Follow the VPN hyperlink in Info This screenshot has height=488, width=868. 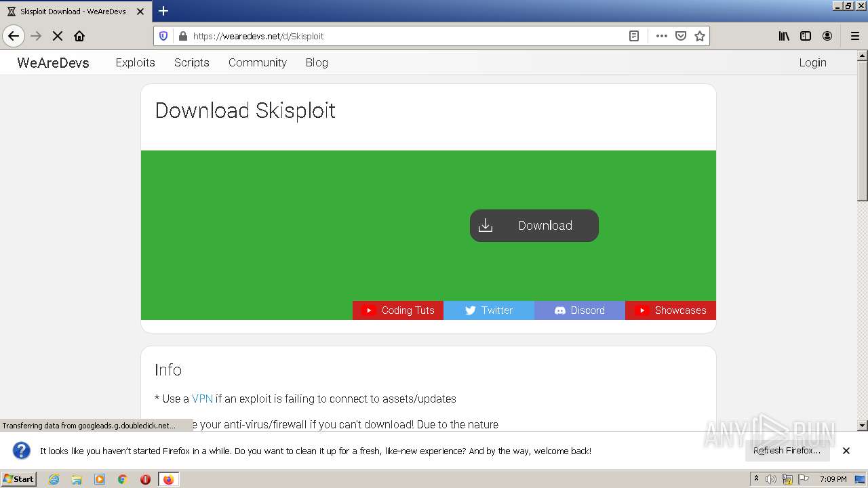click(x=202, y=399)
